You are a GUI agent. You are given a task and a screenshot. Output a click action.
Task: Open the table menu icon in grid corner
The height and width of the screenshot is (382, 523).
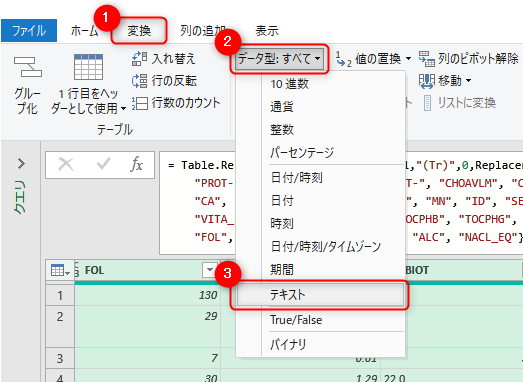60,270
